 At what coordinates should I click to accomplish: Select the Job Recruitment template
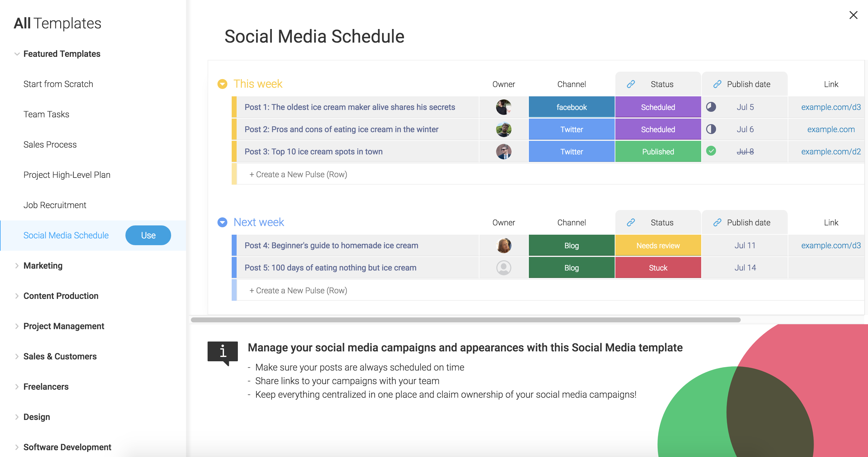55,204
